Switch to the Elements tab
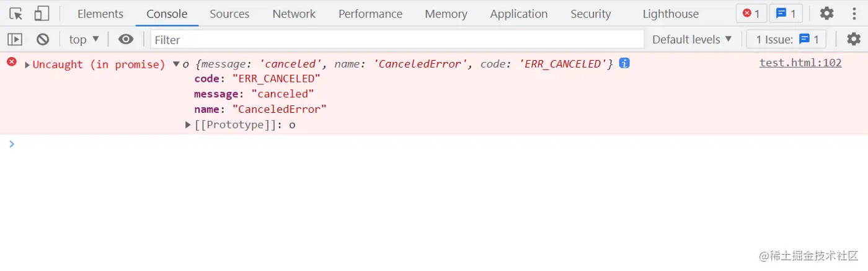Viewport: 868px width, 271px height. 100,14
